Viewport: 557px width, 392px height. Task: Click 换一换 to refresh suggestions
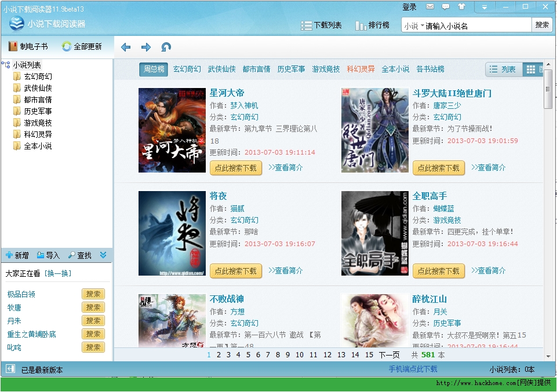pos(58,273)
